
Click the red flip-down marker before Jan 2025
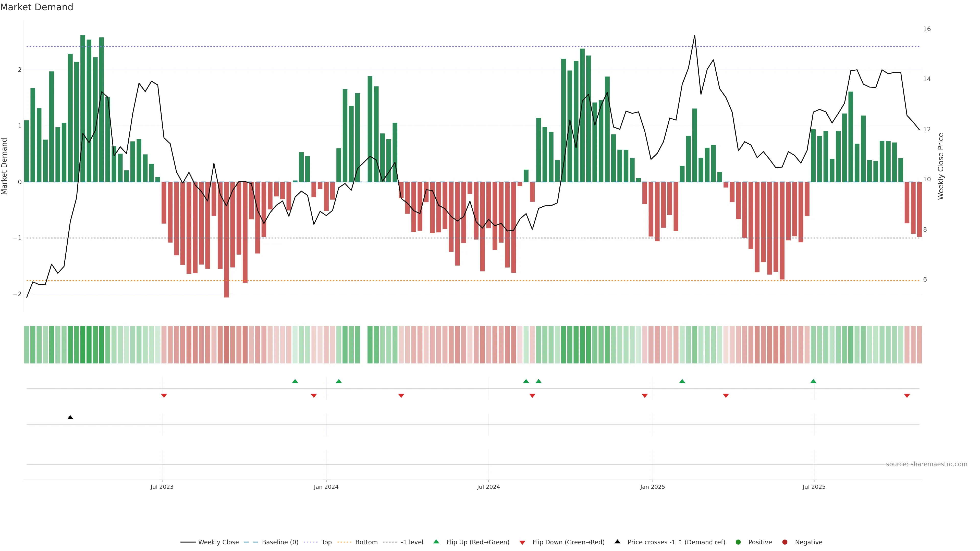coord(644,396)
